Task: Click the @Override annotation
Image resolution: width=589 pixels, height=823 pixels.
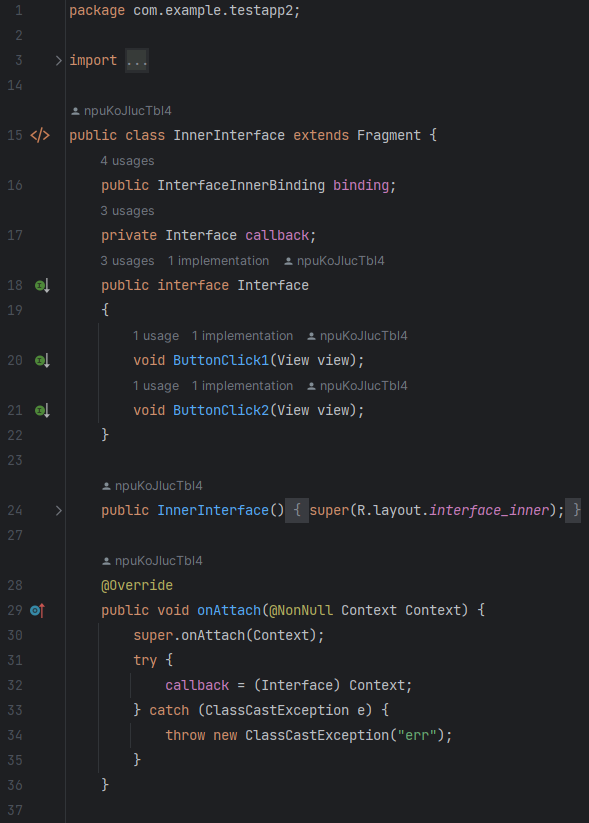Action: [137, 585]
